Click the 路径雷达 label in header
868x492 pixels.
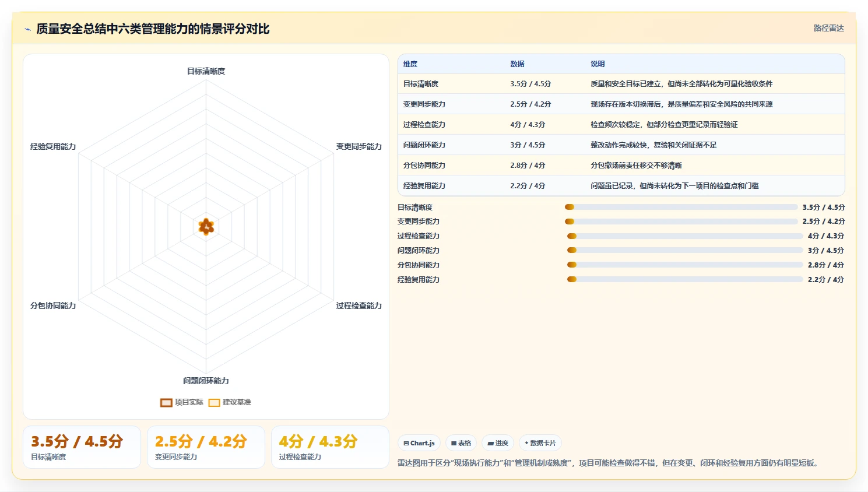(x=828, y=28)
